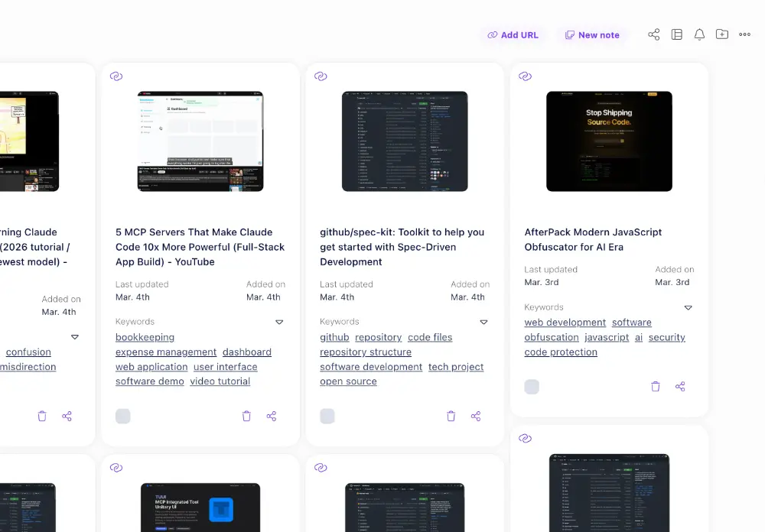765x532 pixels.
Task: Click the video tutorial keyword
Action: click(220, 381)
